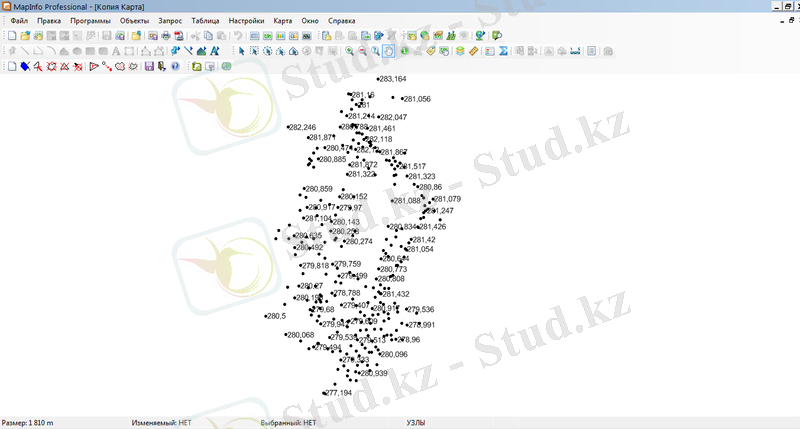Open a New Mapper window icon
This screenshot has width=800, height=429.
pos(267,36)
